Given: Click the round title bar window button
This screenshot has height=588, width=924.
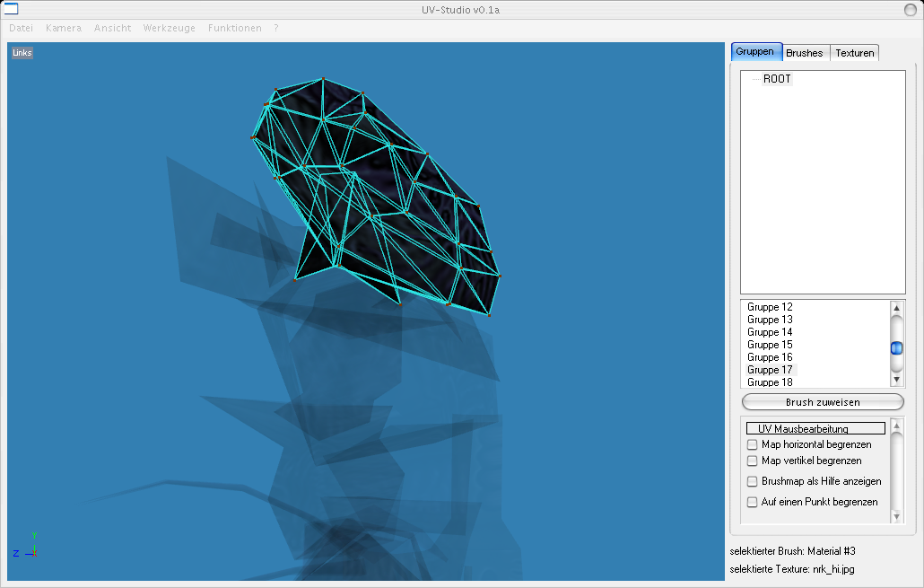Looking at the screenshot, I should [911, 10].
